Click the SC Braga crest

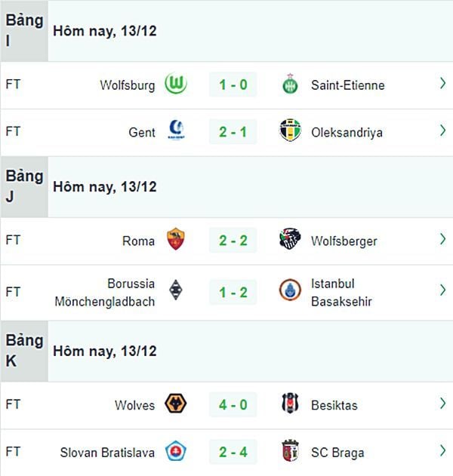pos(290,451)
